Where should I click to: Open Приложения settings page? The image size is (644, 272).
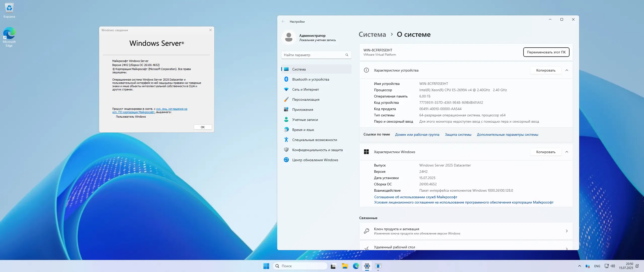pos(303,110)
